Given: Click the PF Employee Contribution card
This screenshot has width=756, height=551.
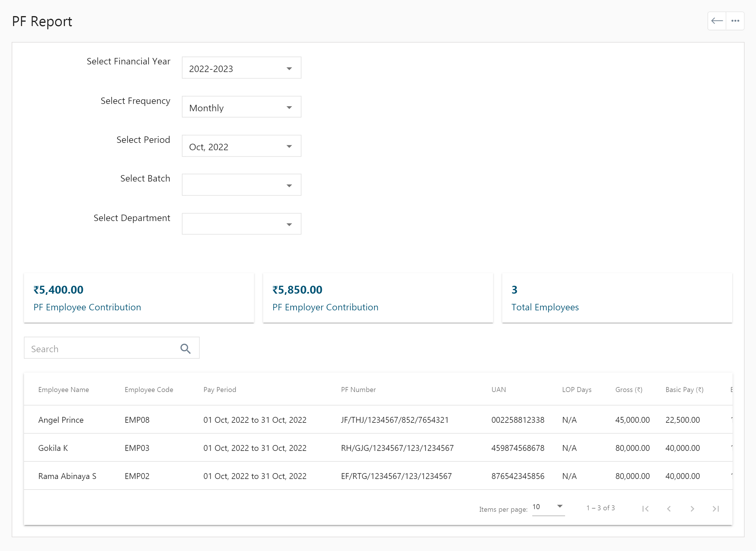Looking at the screenshot, I should (139, 298).
